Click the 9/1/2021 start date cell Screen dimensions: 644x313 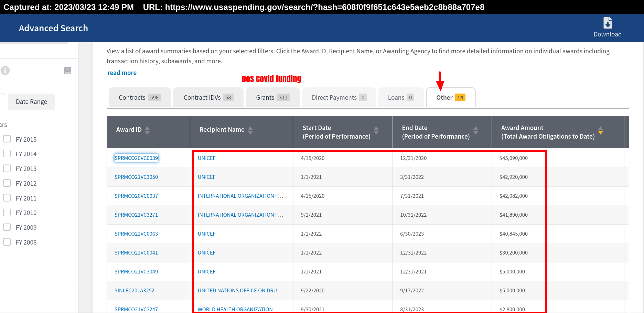[311, 215]
